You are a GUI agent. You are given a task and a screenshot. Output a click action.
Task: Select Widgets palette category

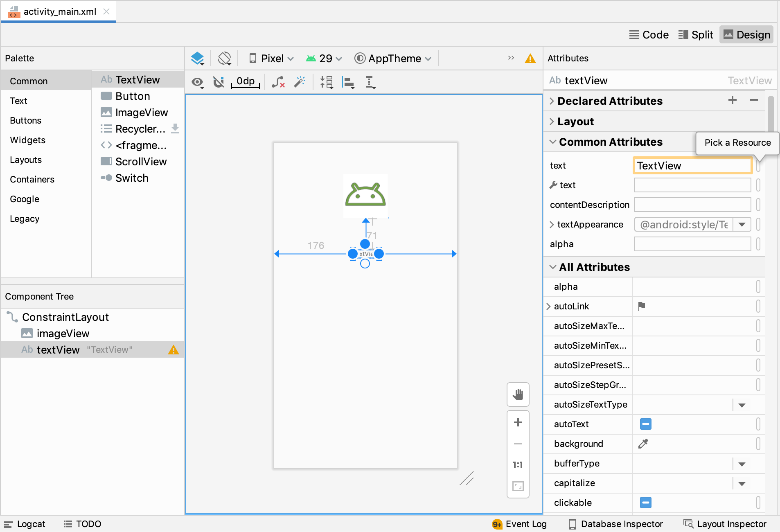pos(27,140)
